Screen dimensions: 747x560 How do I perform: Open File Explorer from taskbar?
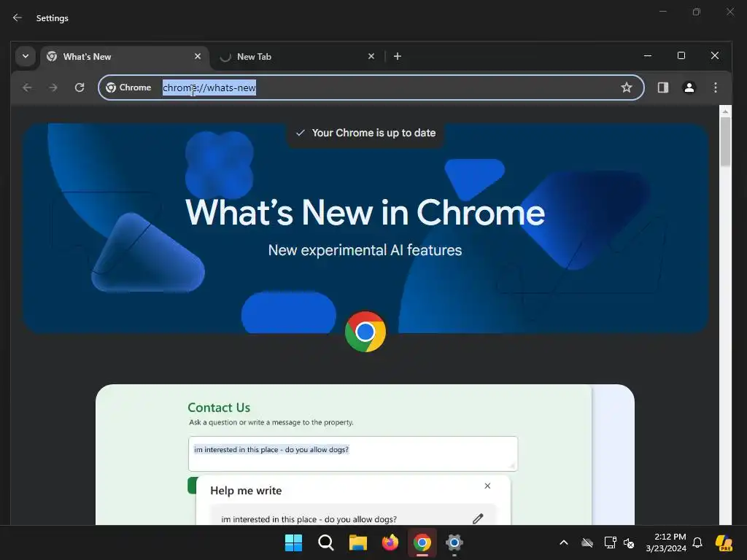point(357,542)
